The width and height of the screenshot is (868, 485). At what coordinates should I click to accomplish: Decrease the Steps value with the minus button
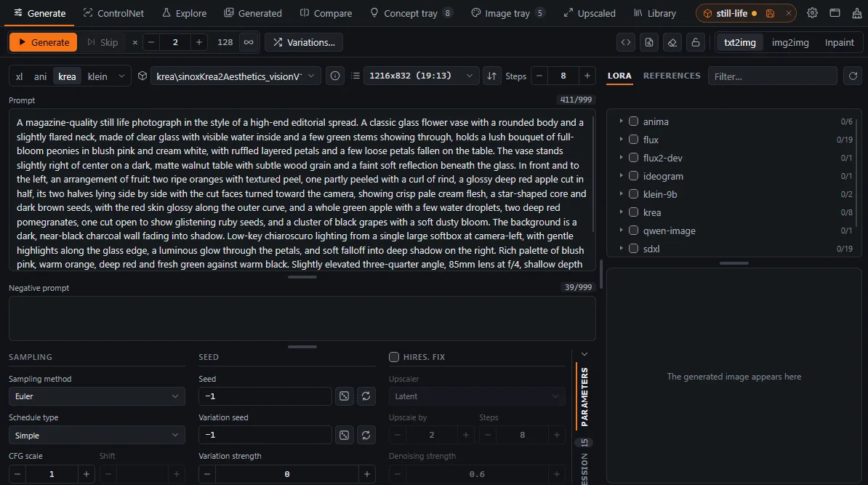click(x=539, y=76)
